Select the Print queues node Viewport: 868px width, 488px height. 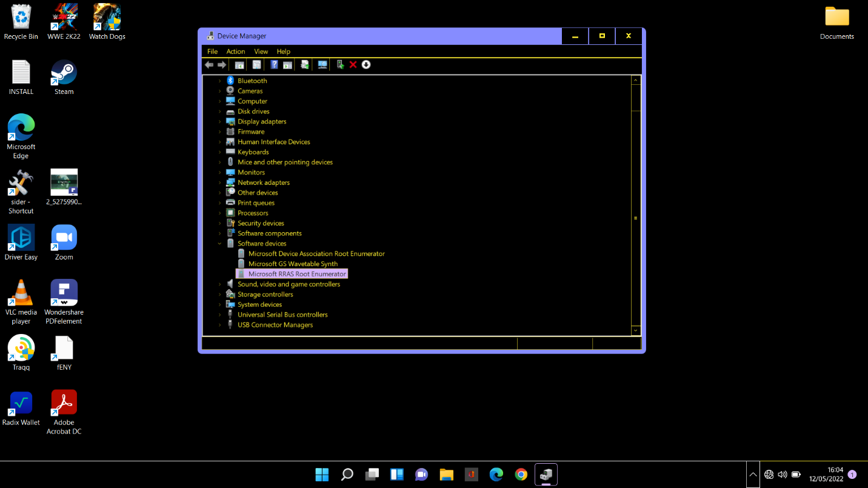coord(256,203)
